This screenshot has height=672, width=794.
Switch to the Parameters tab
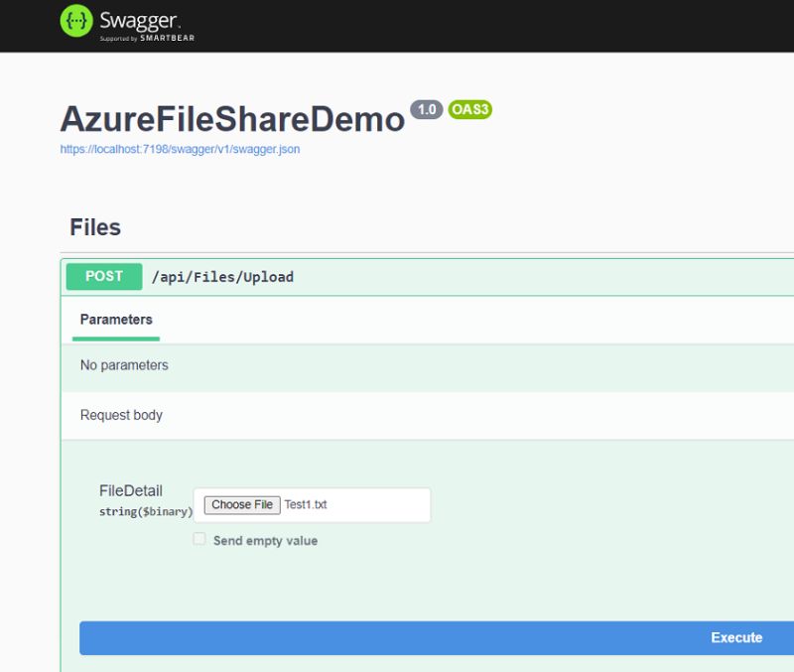click(115, 319)
